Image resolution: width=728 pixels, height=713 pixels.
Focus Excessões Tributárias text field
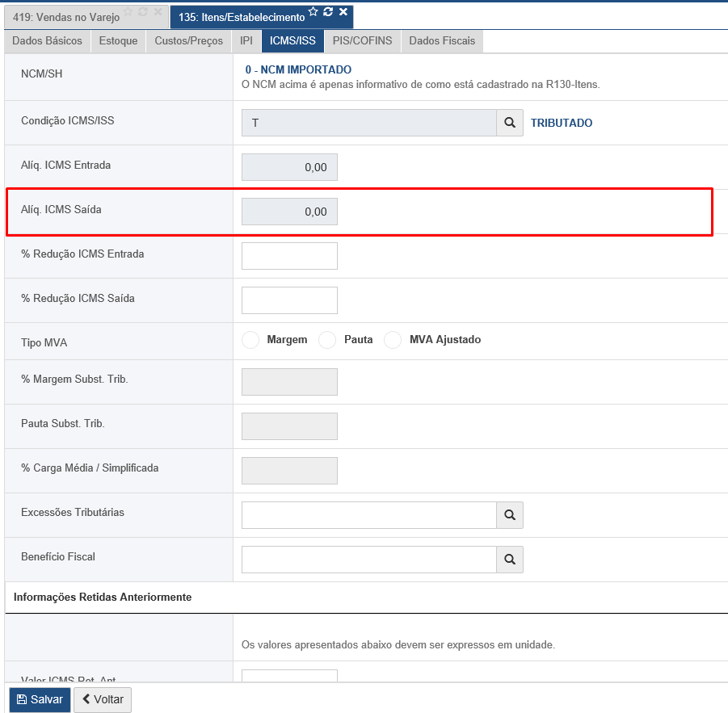[369, 515]
